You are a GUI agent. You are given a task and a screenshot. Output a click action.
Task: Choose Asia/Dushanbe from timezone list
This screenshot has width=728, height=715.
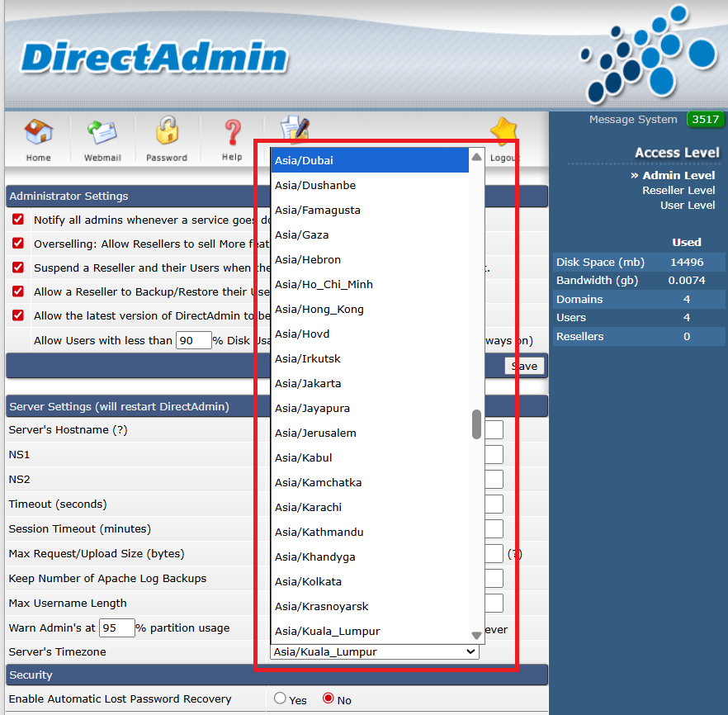(x=370, y=185)
